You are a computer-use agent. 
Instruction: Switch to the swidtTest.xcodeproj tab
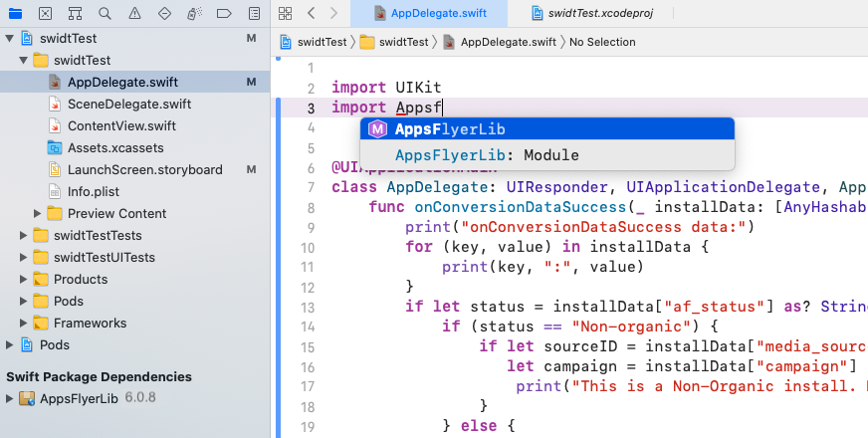[x=591, y=13]
